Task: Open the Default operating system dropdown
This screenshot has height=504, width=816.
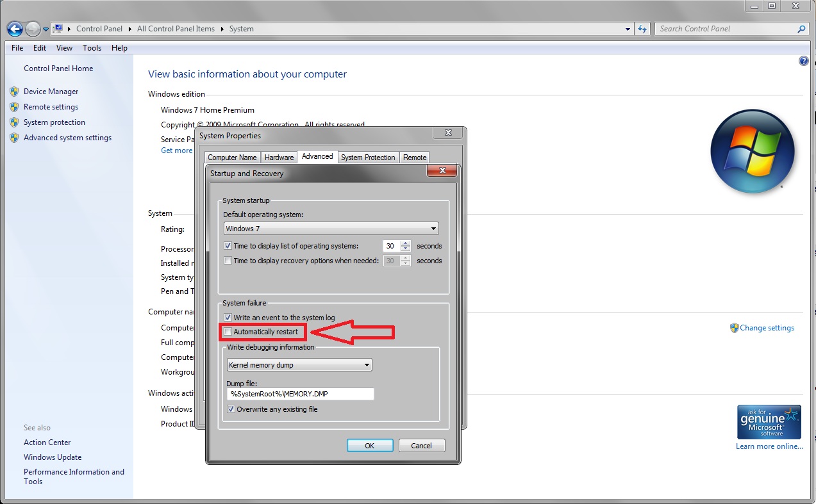Action: pos(331,229)
